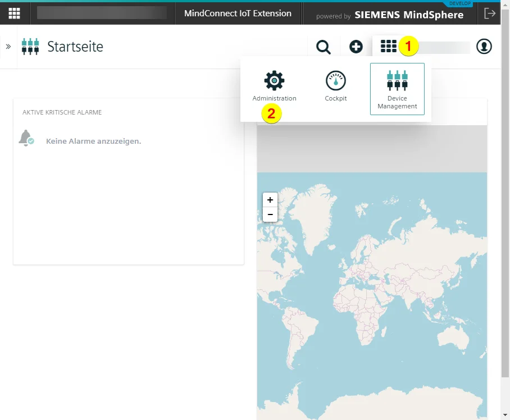Screen dimensions: 510x420
Task: Click the SIEMENS MindSphere logo text
Action: [x=409, y=15]
